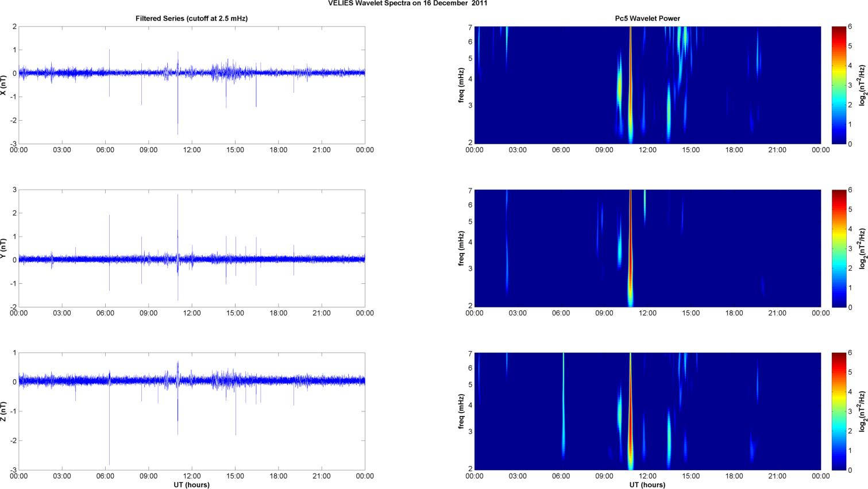Click 'UT (hours)' label under the Z time series
Image resolution: width=868 pixels, height=489 pixels.
pos(192,484)
